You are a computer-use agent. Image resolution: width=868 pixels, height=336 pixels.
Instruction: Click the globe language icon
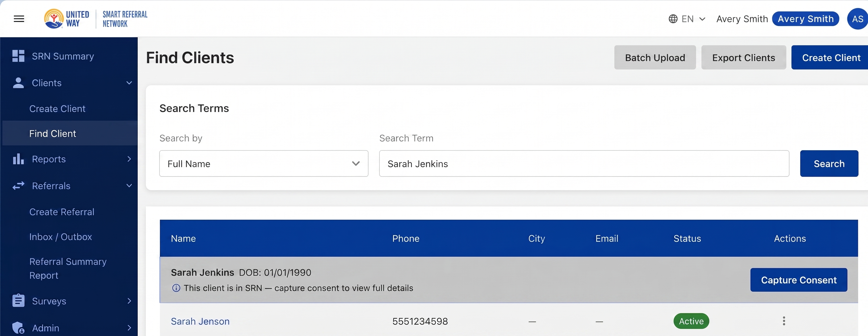673,19
